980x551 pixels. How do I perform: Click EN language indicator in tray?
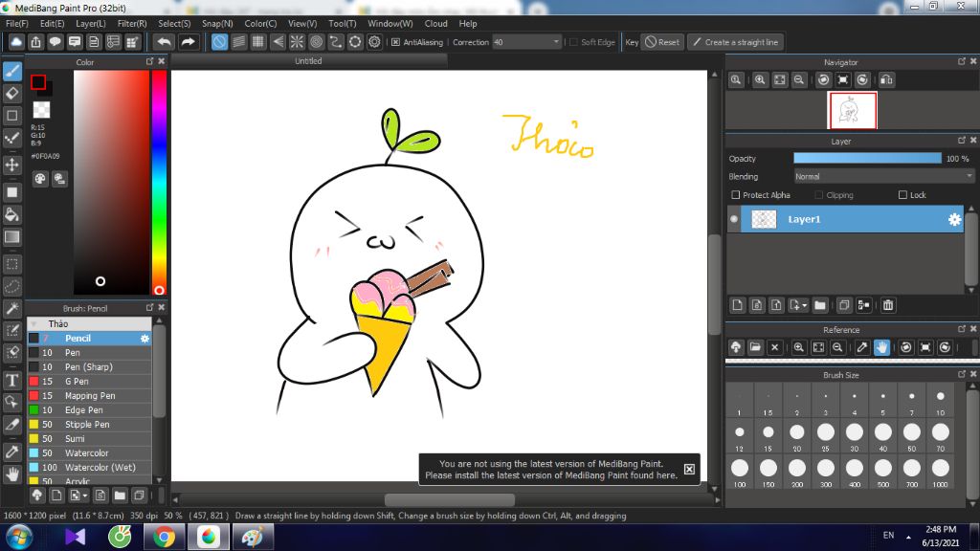[x=888, y=536]
